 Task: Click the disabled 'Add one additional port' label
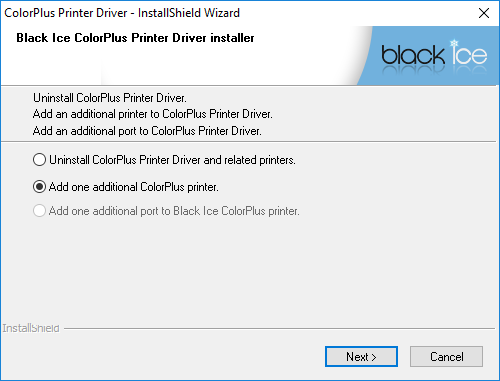pyautogui.click(x=174, y=211)
